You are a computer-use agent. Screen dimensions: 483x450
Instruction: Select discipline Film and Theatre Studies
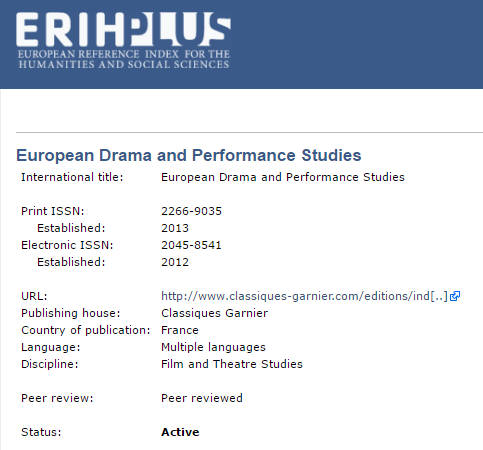[x=232, y=364]
